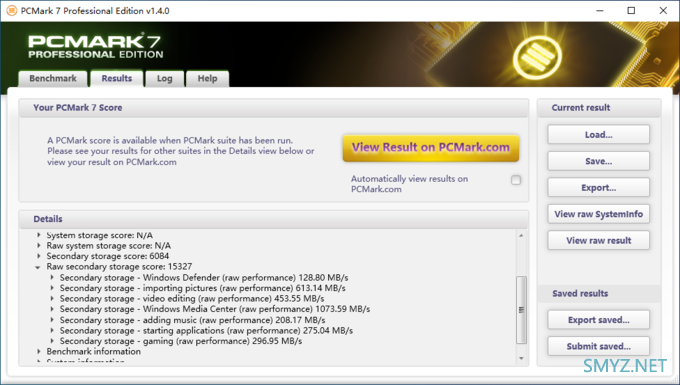
Task: Enable automatically view results on PCMark.com checkbox
Action: pyautogui.click(x=516, y=180)
